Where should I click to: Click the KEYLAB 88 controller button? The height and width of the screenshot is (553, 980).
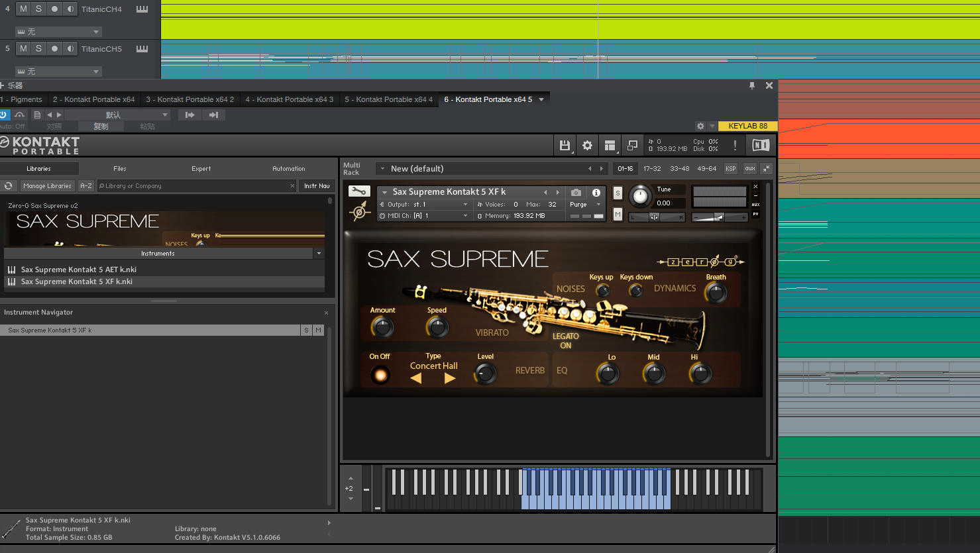(x=747, y=126)
